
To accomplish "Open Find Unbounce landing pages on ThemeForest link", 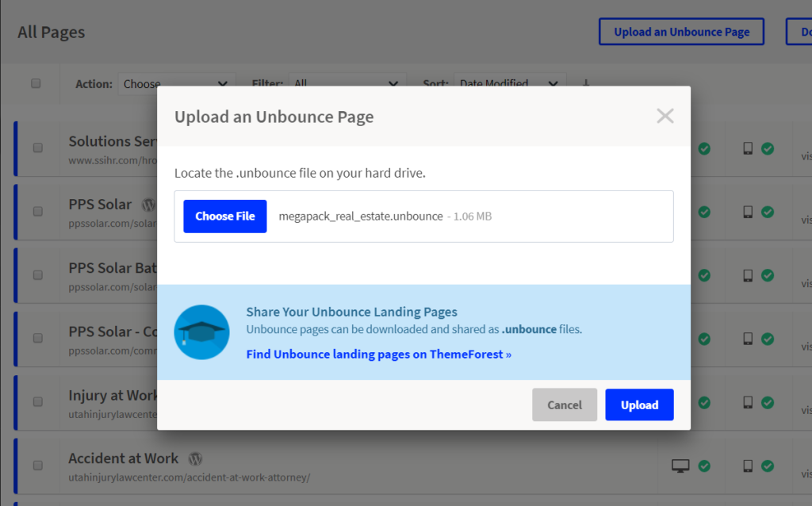I will pyautogui.click(x=378, y=355).
